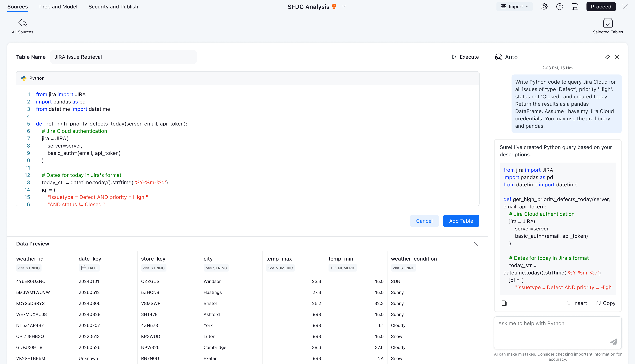The height and width of the screenshot is (364, 635).
Task: Open the date_key DATE type selector
Action: click(x=89, y=268)
